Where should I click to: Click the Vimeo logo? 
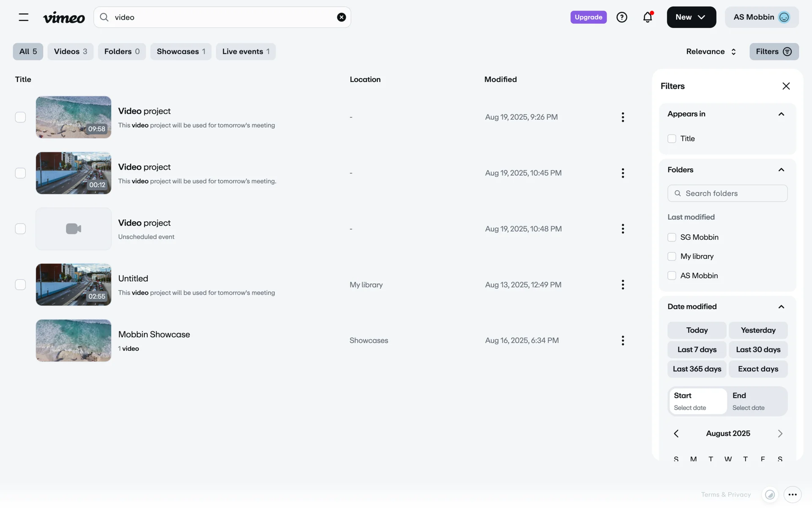64,17
